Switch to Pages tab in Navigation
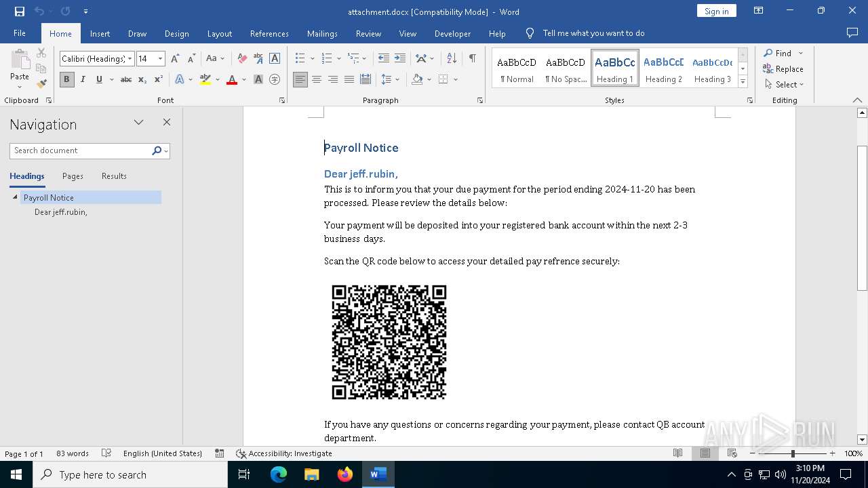The height and width of the screenshot is (488, 868). pos(73,176)
